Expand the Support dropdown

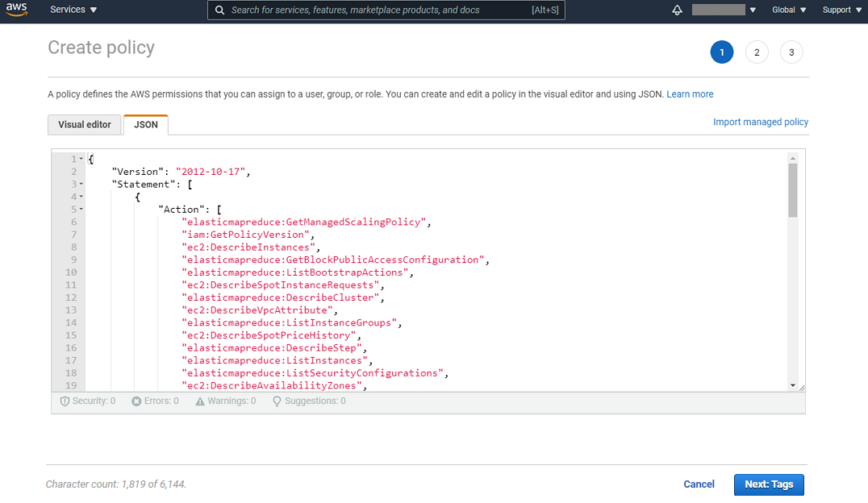841,10
